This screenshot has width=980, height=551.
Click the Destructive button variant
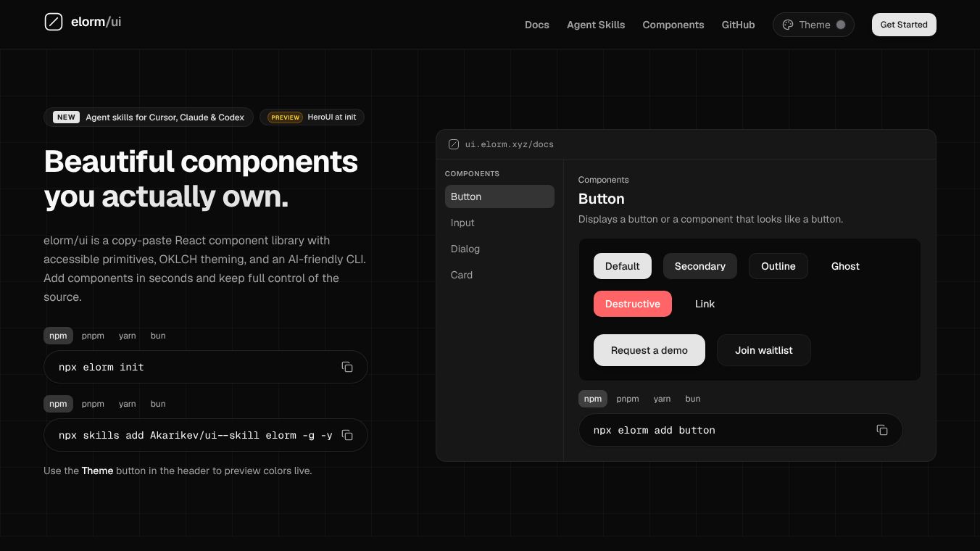pyautogui.click(x=633, y=304)
